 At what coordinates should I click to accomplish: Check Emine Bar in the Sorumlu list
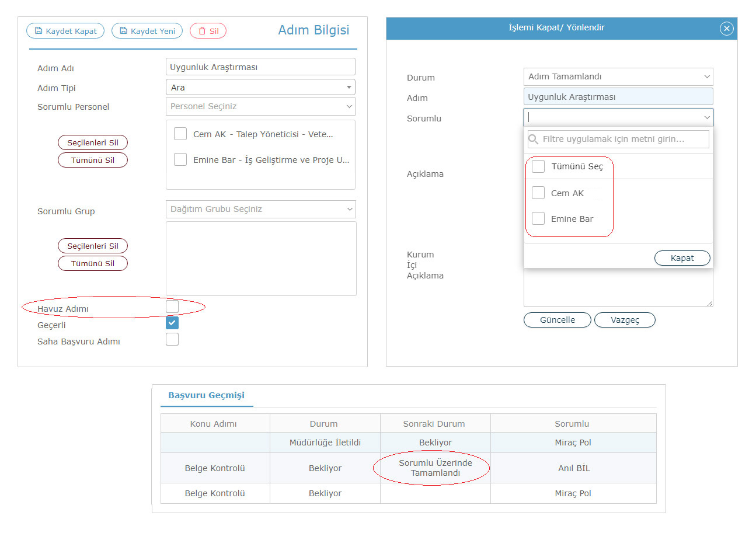coord(538,219)
